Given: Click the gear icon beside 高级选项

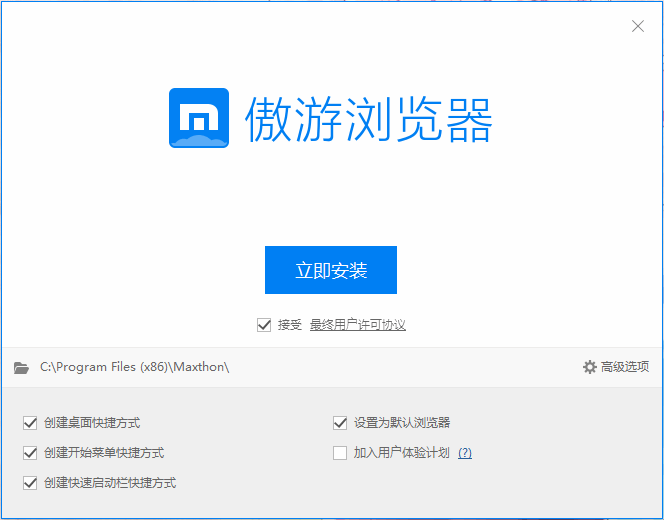Looking at the screenshot, I should [589, 367].
